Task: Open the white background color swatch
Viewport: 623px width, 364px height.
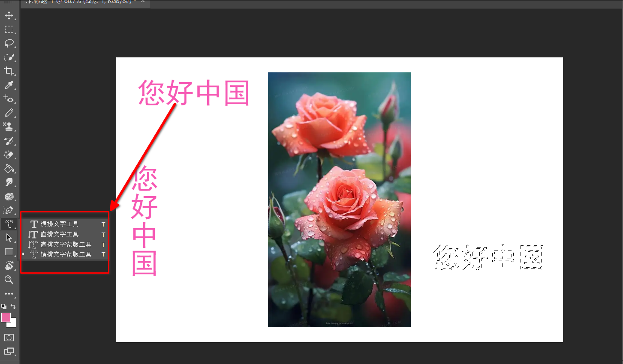Action: (x=14, y=324)
